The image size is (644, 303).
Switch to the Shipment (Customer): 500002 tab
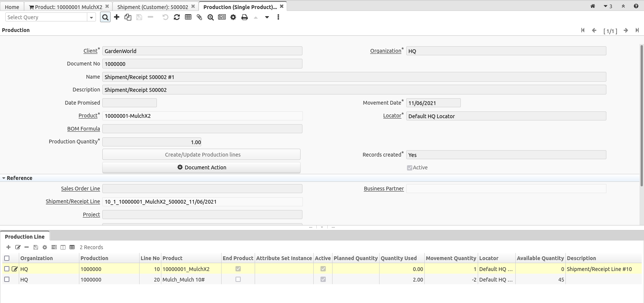[152, 7]
